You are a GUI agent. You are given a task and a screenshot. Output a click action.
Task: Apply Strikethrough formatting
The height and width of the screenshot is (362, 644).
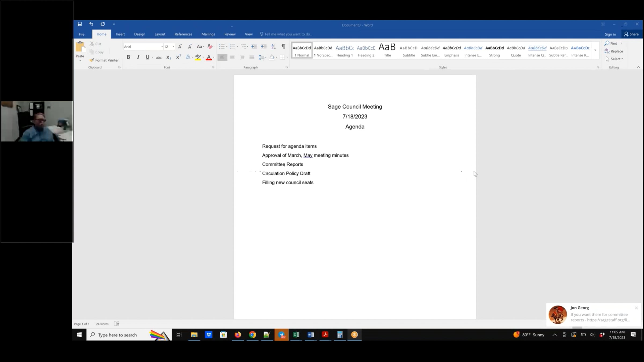159,57
